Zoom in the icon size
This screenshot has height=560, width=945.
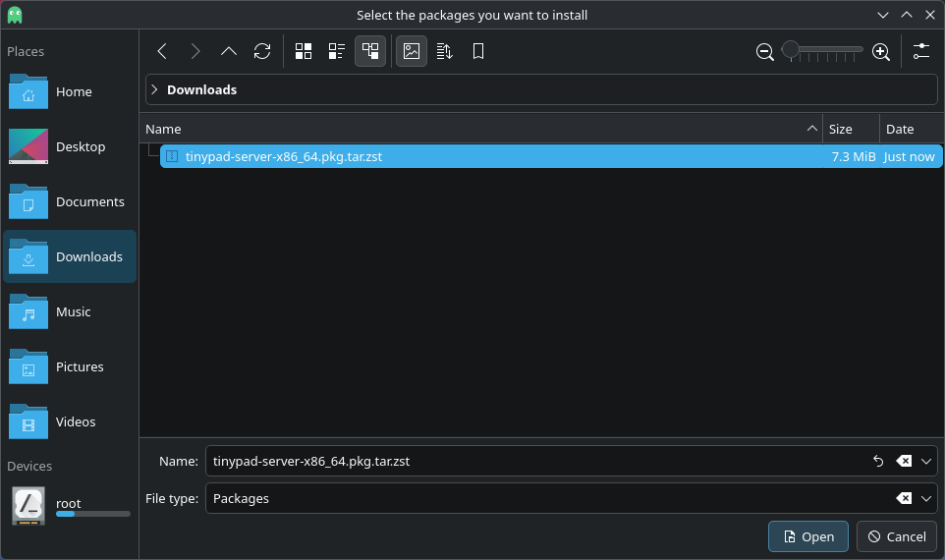pyautogui.click(x=880, y=52)
